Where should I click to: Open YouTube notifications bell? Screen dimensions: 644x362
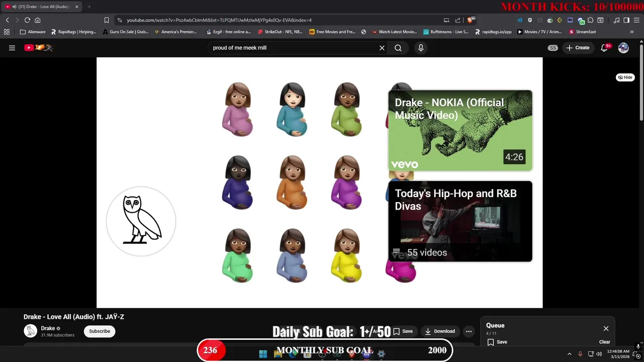604,48
